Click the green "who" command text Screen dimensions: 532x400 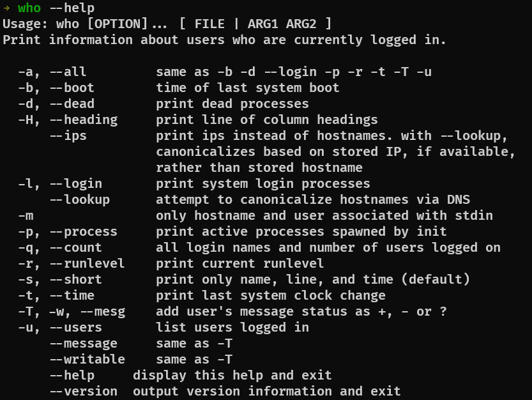pyautogui.click(x=29, y=8)
